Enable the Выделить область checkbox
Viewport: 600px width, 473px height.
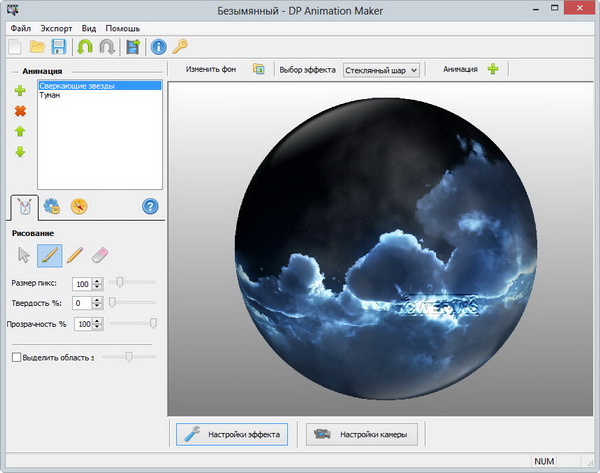click(16, 357)
